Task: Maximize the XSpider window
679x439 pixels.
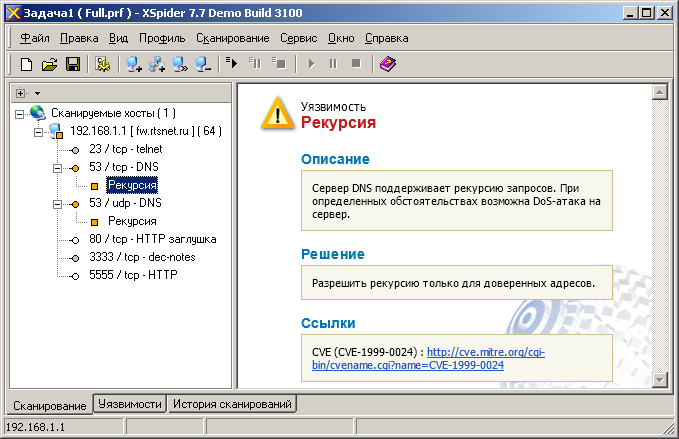Action: 647,13
